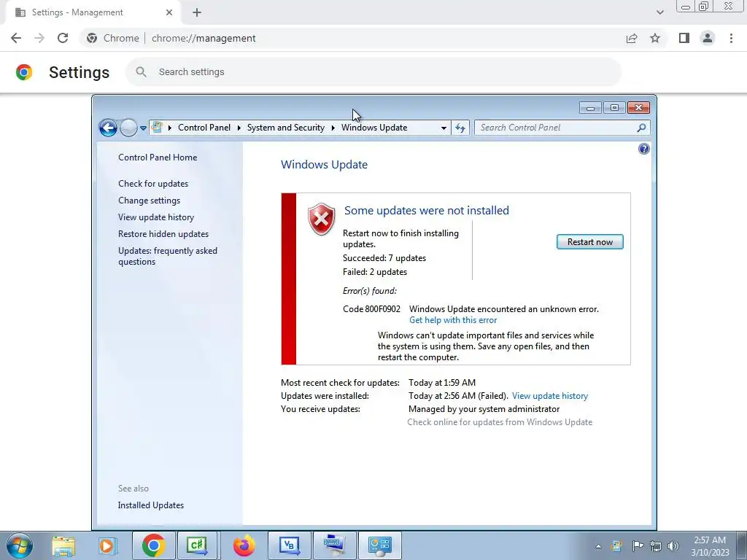Viewport: 747px width, 560px height.
Task: Select Windows Update breadcrumb item
Action: (374, 128)
